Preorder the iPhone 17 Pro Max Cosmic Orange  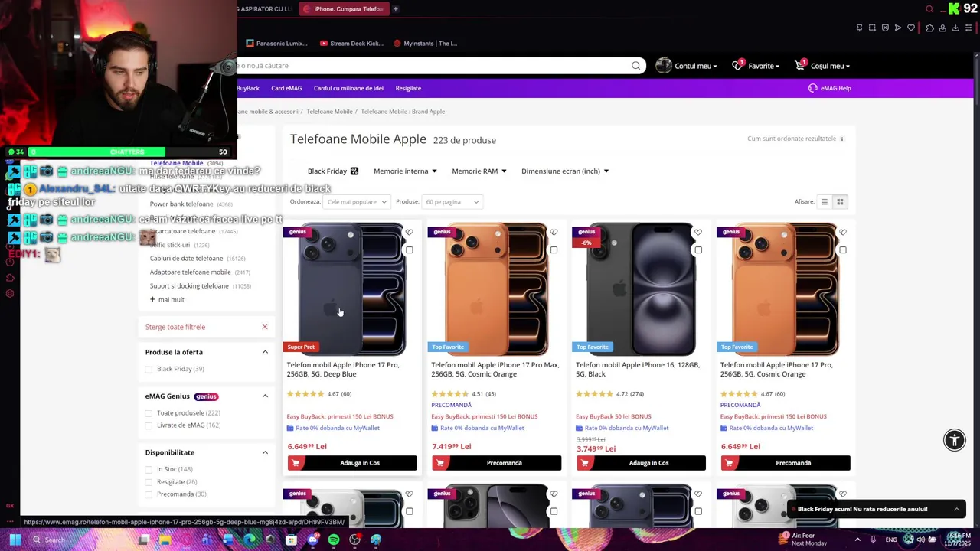click(497, 463)
